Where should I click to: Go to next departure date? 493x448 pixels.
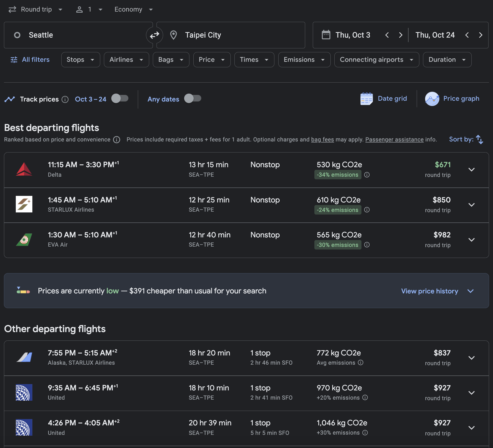pos(400,35)
